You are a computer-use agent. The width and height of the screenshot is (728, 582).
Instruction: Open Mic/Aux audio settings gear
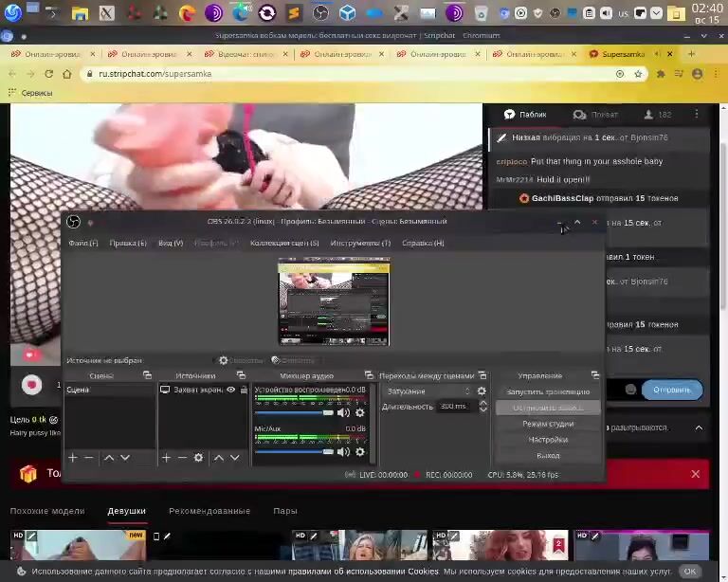(359, 451)
